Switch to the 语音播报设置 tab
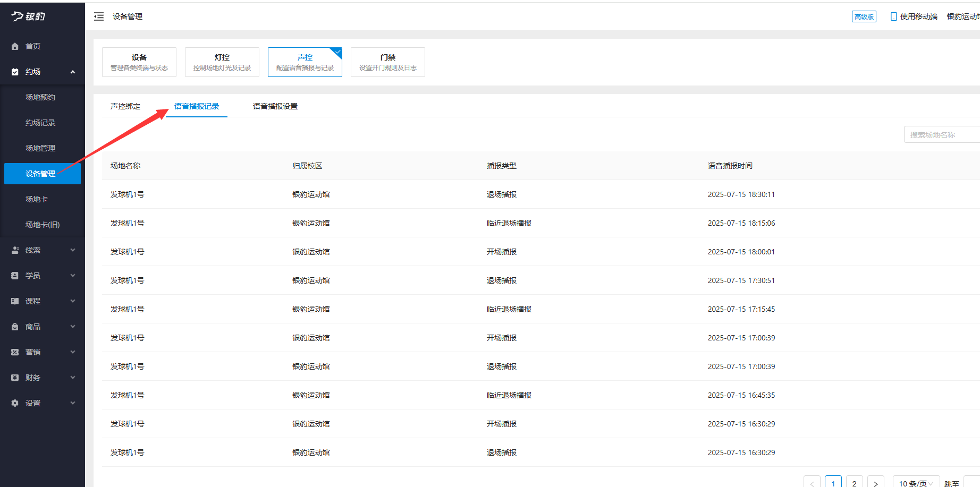Viewport: 980px width, 487px height. tap(275, 106)
